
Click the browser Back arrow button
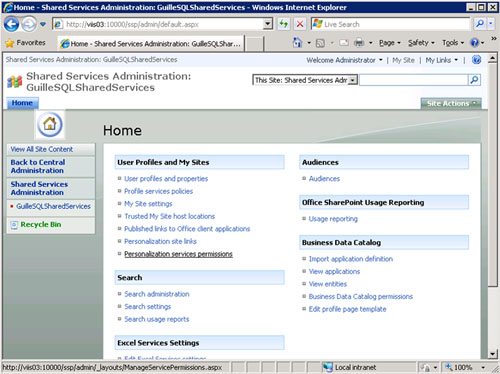[x=12, y=24]
